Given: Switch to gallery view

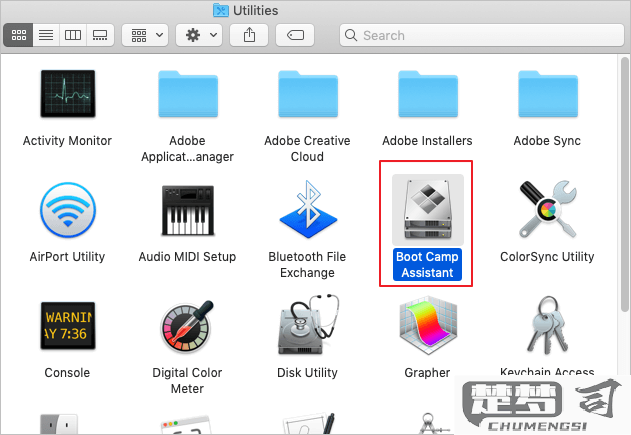Looking at the screenshot, I should point(100,35).
